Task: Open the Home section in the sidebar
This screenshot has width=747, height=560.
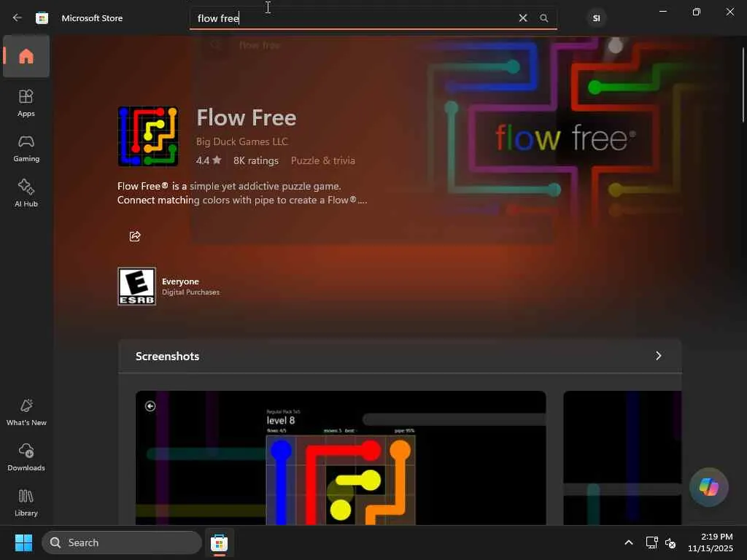Action: coord(26,56)
